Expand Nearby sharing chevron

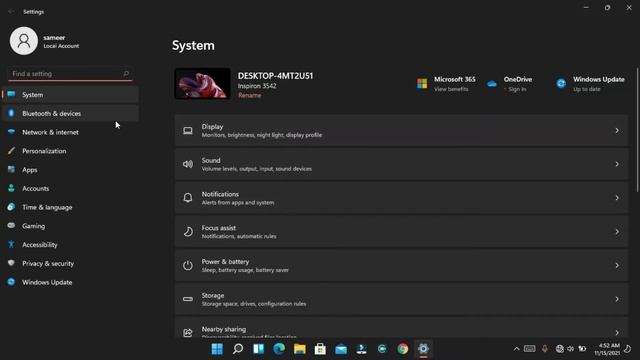617,333
